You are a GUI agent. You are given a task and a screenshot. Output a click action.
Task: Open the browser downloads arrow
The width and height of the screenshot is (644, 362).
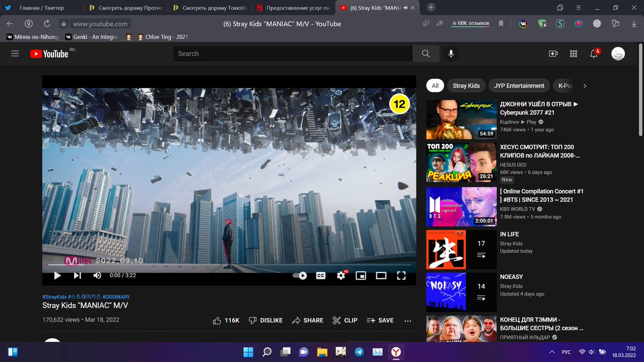coord(633,24)
